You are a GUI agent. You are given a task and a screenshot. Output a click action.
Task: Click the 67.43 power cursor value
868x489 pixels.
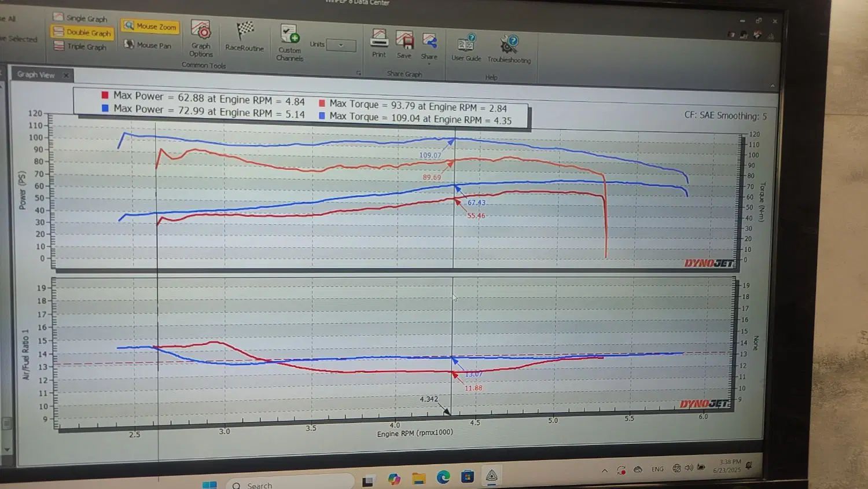(x=476, y=203)
